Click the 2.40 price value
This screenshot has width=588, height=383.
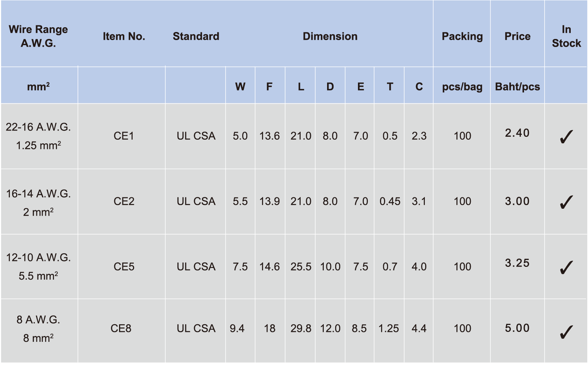517,133
